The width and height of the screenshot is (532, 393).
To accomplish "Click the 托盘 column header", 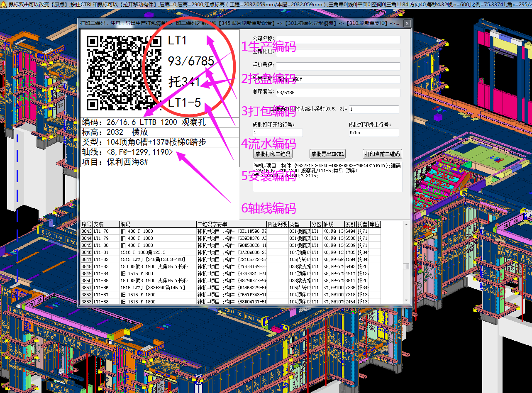I will (x=362, y=224).
